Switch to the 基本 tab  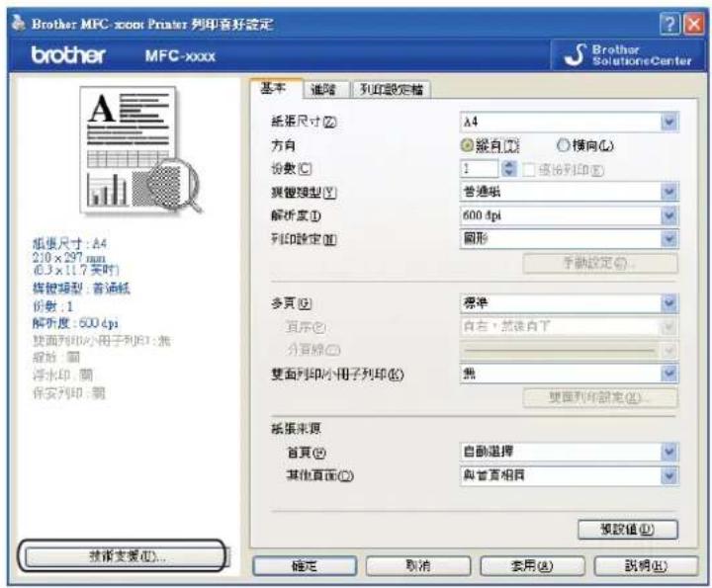click(x=274, y=89)
